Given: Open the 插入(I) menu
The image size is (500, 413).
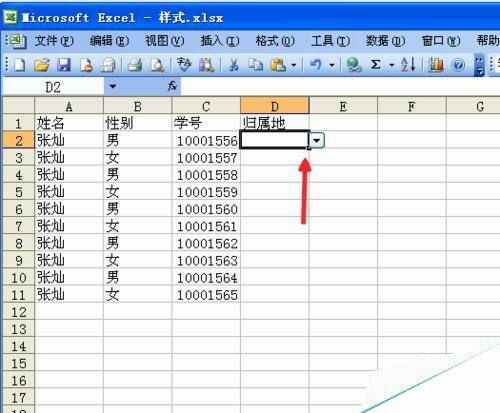Looking at the screenshot, I should point(220,41).
